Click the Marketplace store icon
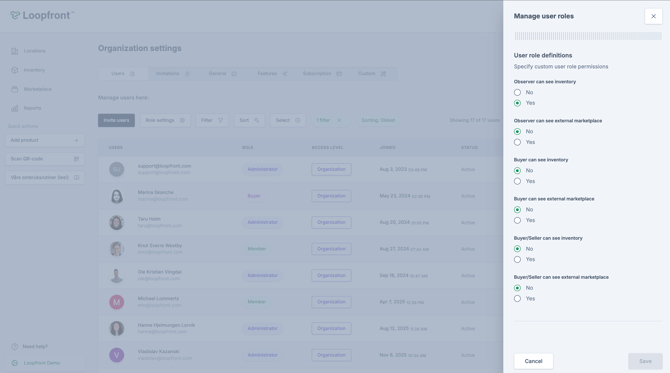670x373 pixels. [15, 89]
